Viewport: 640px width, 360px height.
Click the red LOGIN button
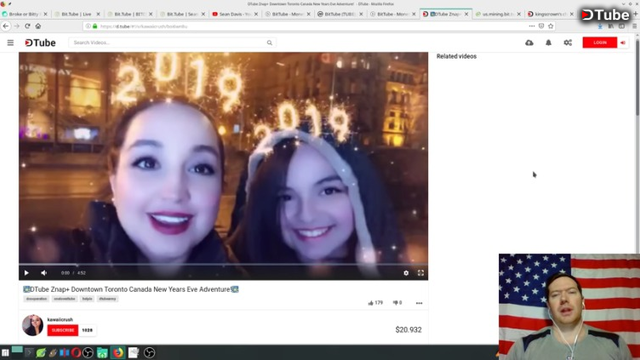600,42
